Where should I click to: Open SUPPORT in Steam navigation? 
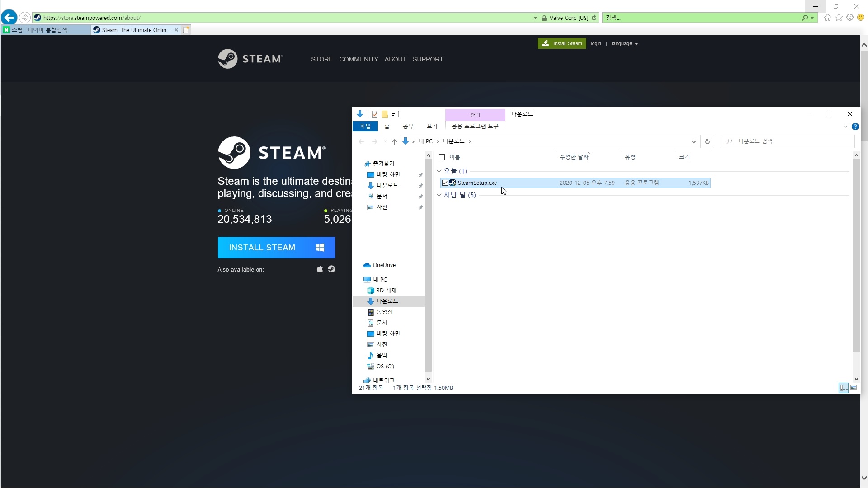(x=428, y=59)
